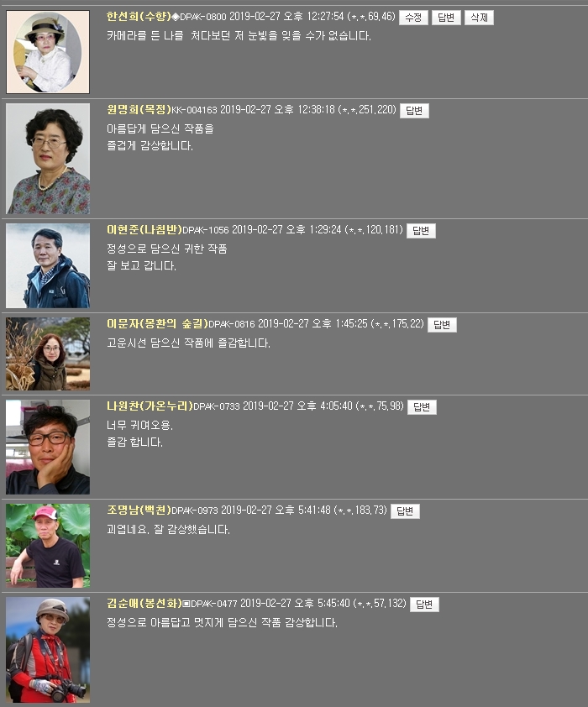Viewport: 588px width, 707px height.
Task: Click 수정 button on 한선희's comment
Action: coord(413,18)
